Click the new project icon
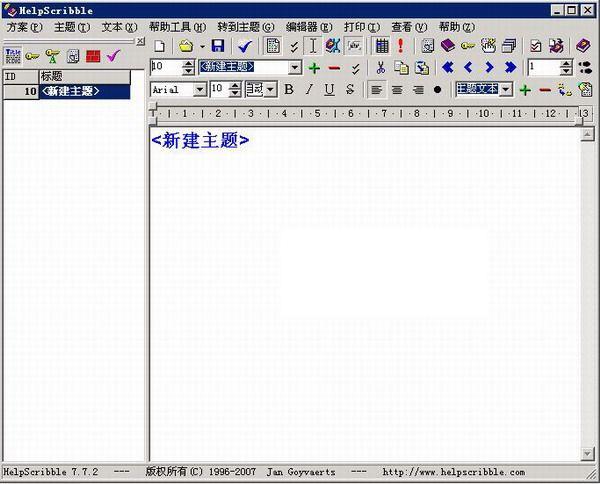 pyautogui.click(x=159, y=46)
